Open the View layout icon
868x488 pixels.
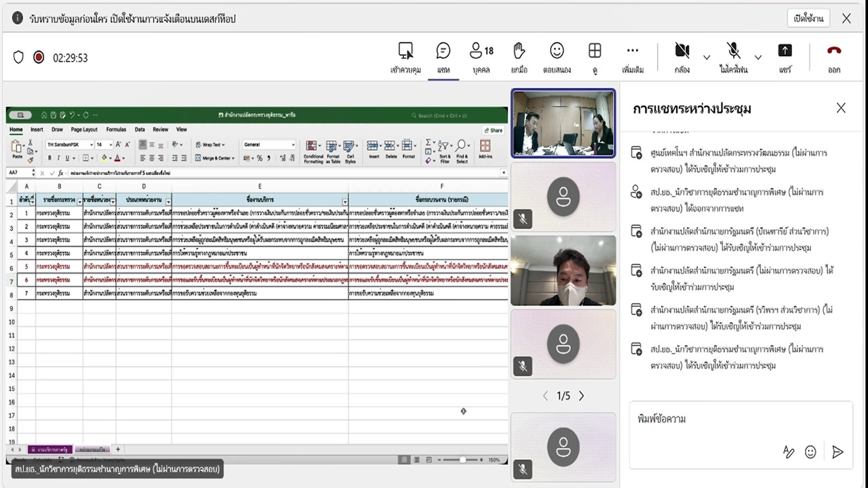[595, 57]
